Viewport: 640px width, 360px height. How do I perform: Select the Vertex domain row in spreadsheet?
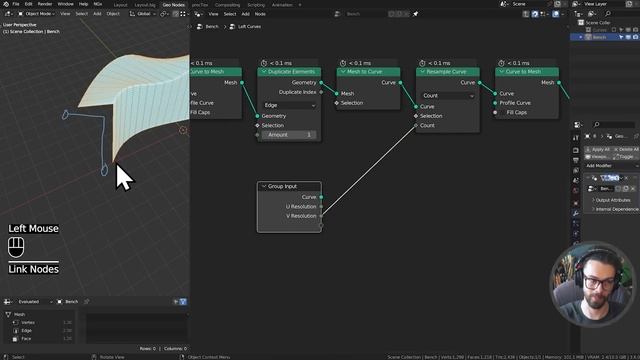(42, 322)
